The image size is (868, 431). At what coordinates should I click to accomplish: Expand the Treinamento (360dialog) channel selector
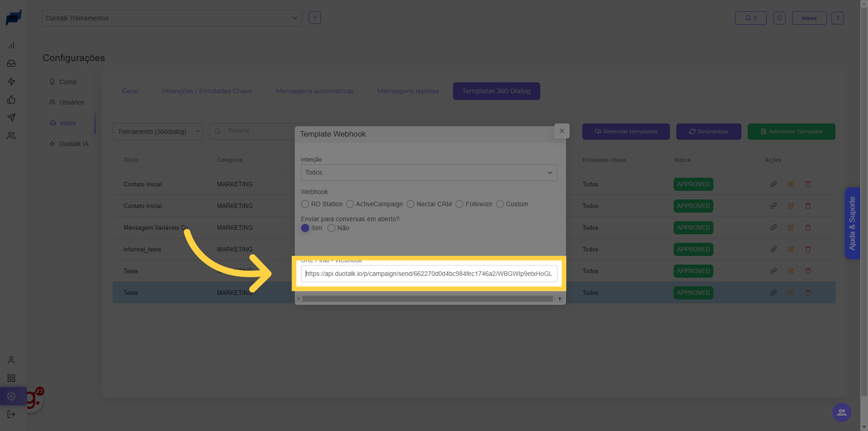pos(158,132)
